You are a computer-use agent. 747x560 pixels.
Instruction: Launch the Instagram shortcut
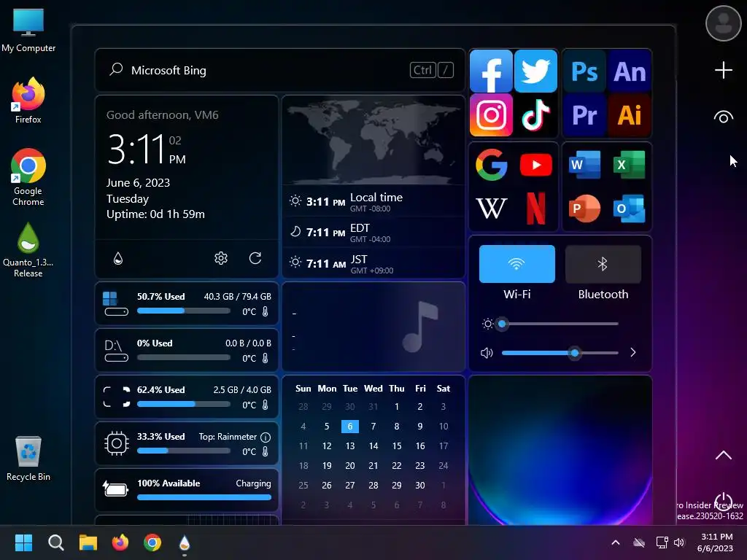click(x=491, y=114)
